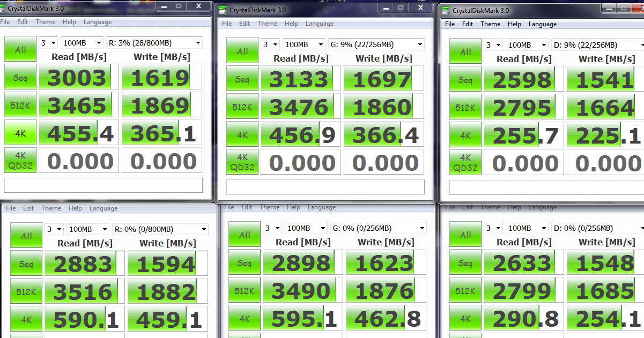
Task: Click the All button in the R: 0% window
Action: [26, 236]
